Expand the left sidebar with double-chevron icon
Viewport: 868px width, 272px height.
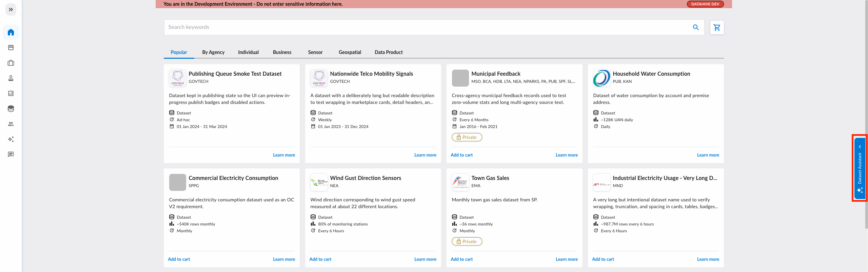click(x=11, y=10)
